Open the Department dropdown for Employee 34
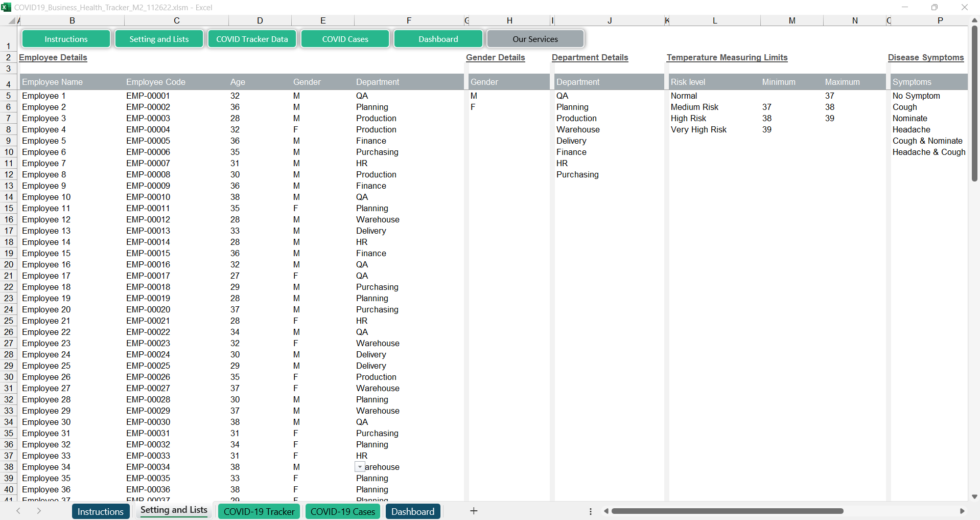Screen dimensions: 980x520 coord(360,467)
